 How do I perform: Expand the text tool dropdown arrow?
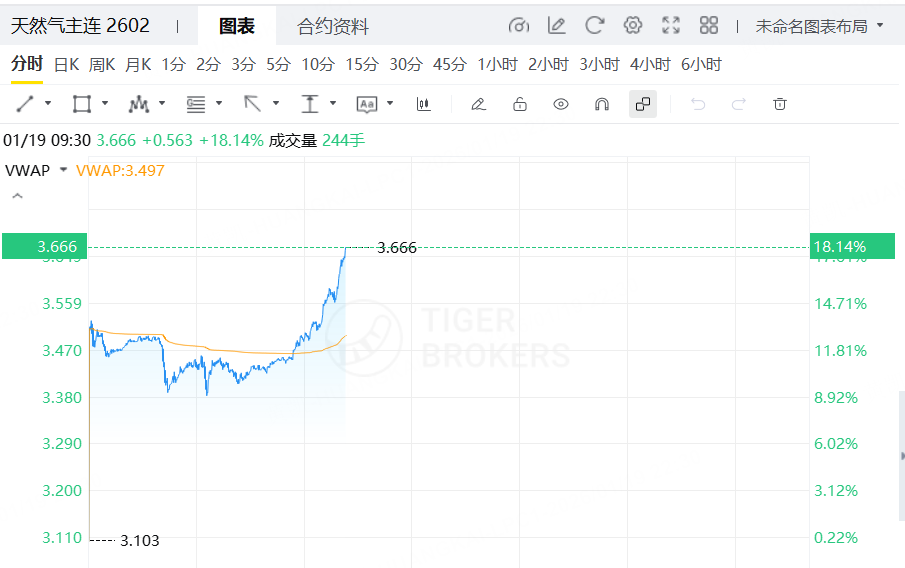(390, 103)
